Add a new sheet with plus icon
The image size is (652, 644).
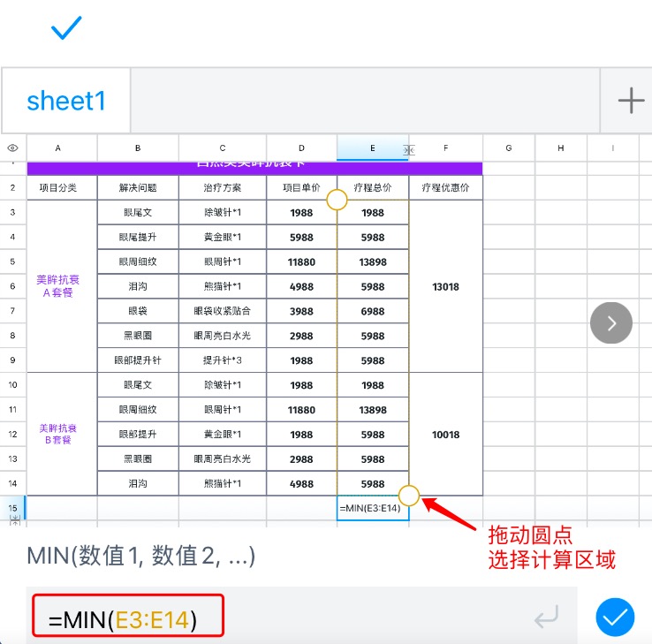point(631,100)
